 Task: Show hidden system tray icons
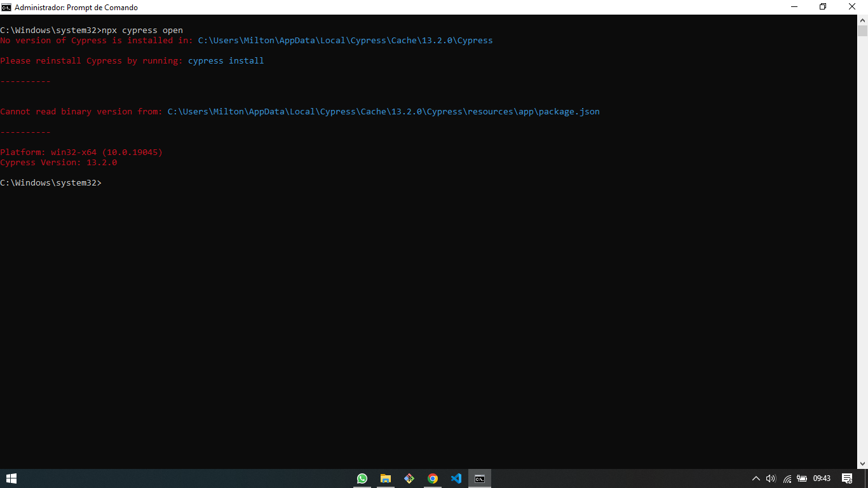[756, 478]
